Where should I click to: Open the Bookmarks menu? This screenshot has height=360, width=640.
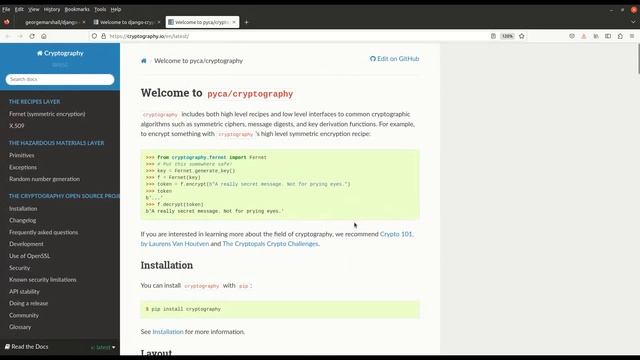click(x=77, y=9)
